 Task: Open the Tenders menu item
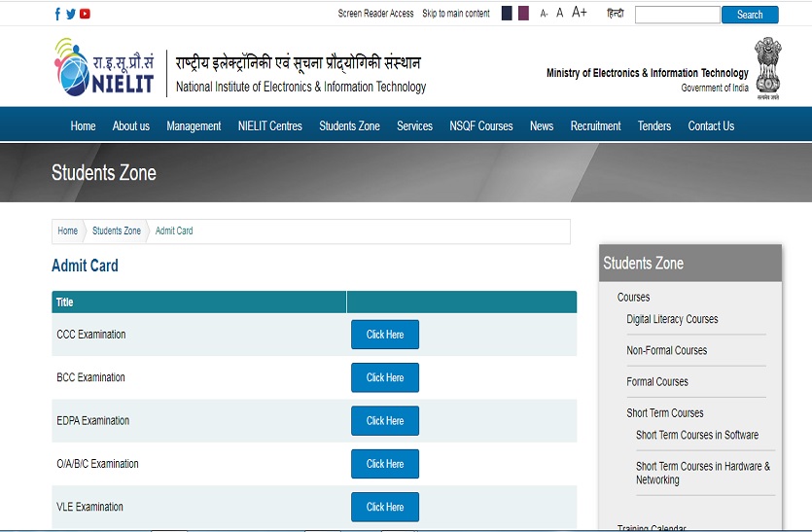654,125
